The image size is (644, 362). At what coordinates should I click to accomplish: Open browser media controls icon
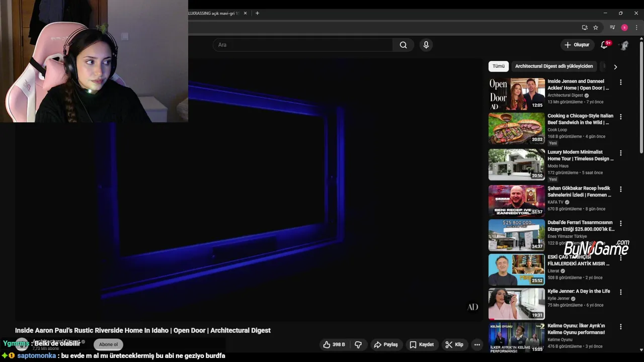pyautogui.click(x=612, y=28)
